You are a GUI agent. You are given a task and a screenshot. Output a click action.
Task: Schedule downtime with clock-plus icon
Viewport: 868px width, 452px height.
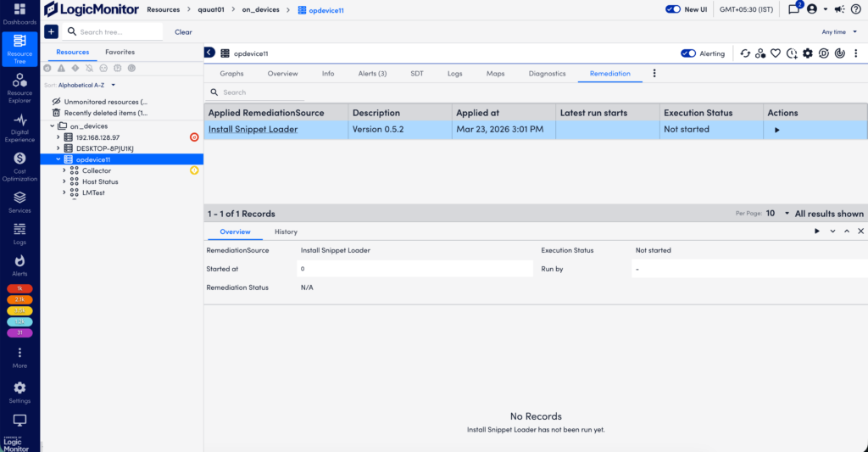coord(792,53)
